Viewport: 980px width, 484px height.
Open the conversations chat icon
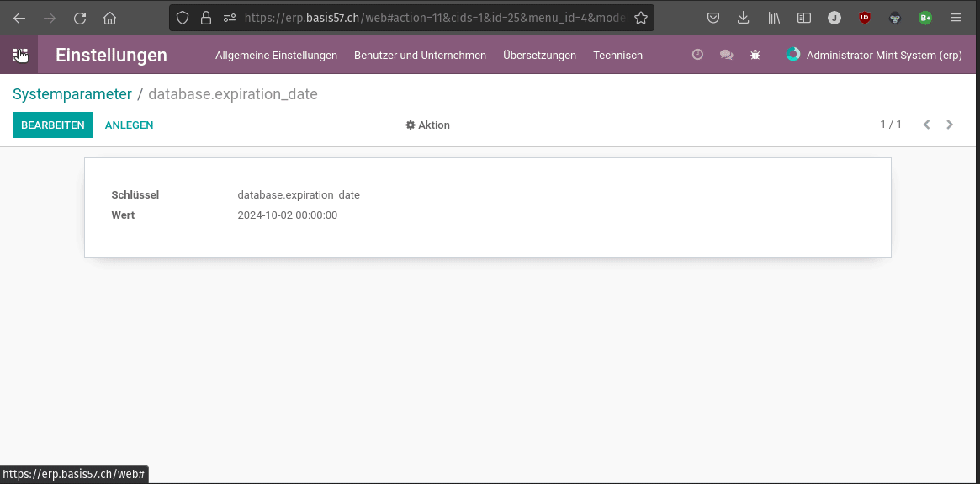click(x=726, y=55)
